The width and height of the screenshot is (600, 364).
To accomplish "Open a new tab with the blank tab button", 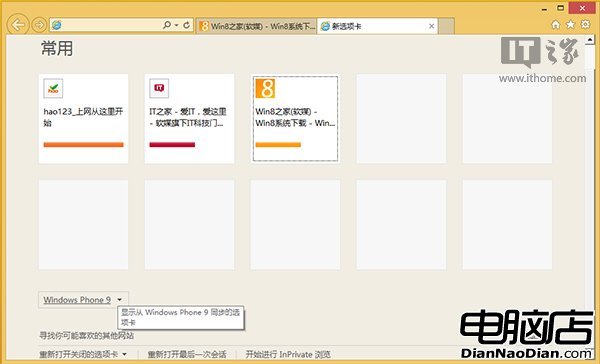I will [446, 26].
